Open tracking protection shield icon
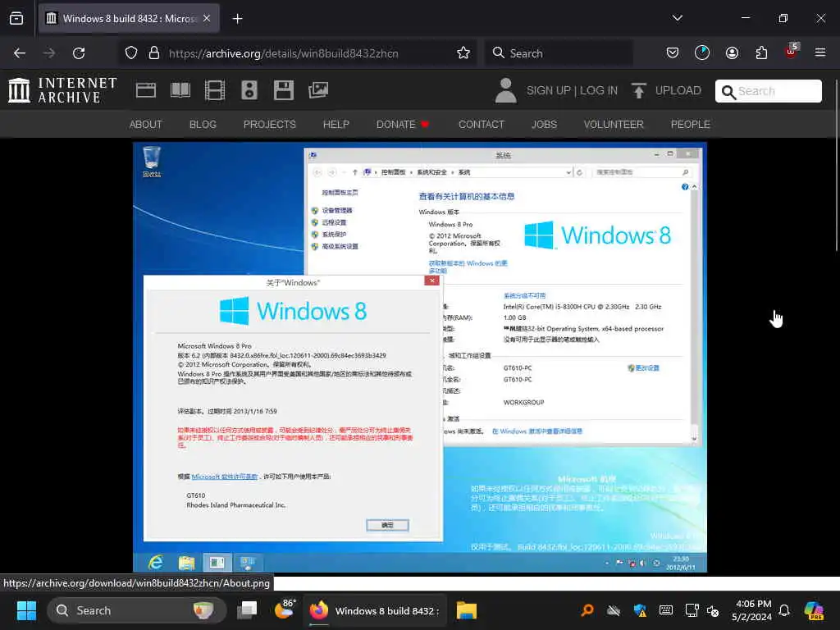840x630 pixels. click(131, 53)
